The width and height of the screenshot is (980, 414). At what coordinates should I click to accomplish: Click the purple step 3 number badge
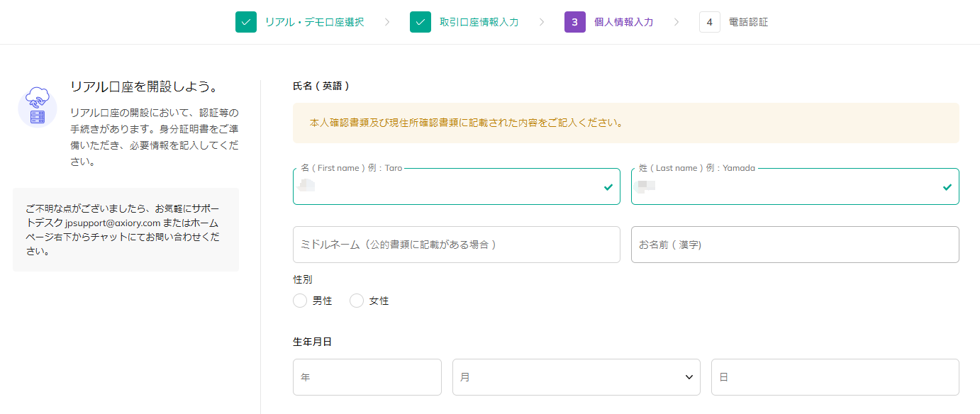[575, 22]
